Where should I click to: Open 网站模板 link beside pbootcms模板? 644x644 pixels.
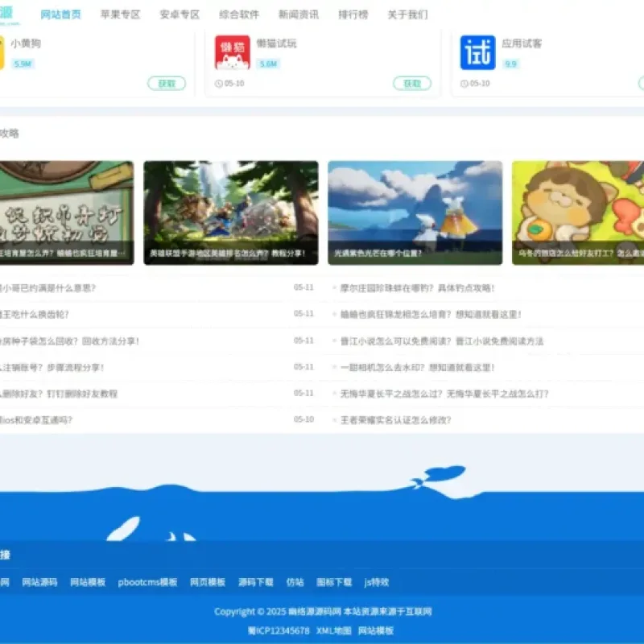pyautogui.click(x=88, y=582)
